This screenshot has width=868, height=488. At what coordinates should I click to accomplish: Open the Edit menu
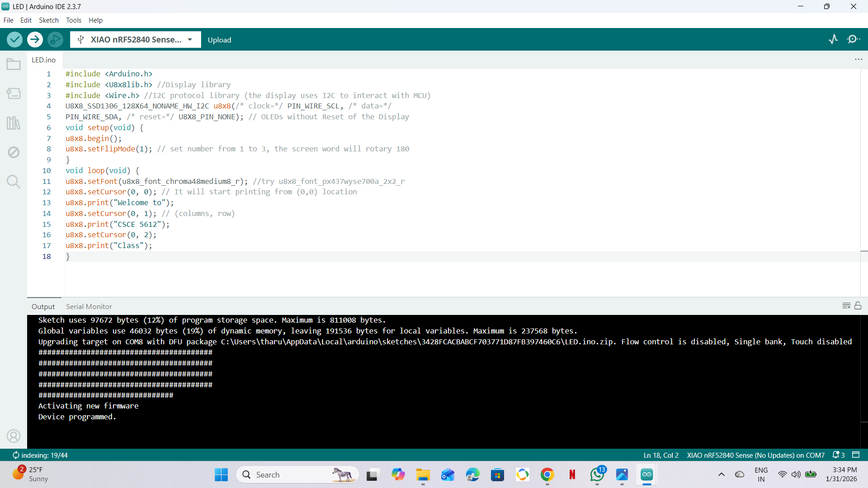coord(26,20)
